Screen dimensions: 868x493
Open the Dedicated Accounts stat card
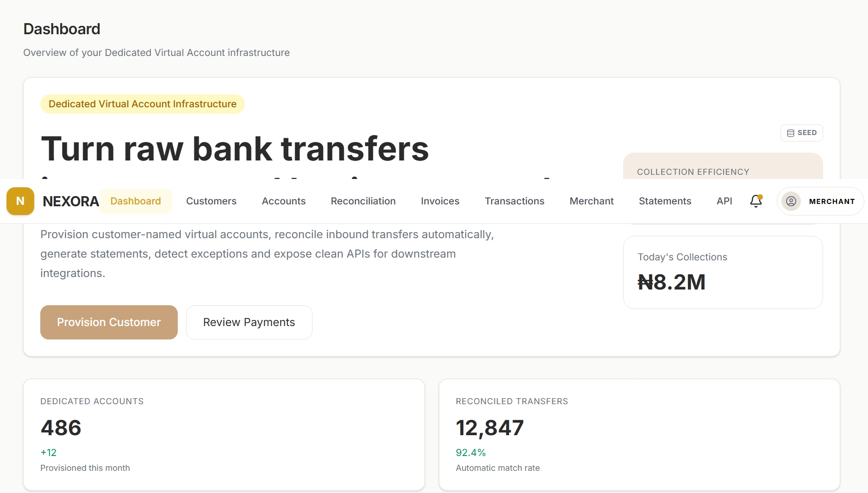224,435
